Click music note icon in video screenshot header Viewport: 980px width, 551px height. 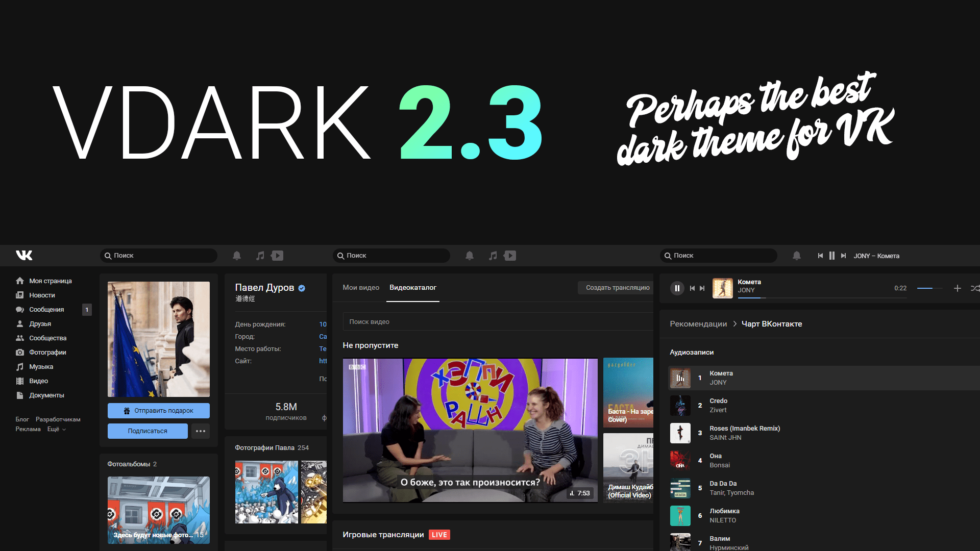click(493, 256)
